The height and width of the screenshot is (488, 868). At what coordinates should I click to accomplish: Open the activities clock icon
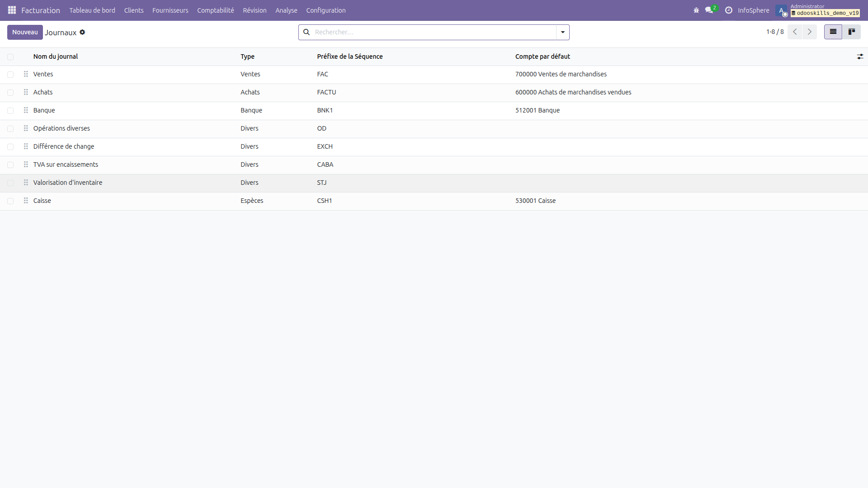click(x=728, y=10)
